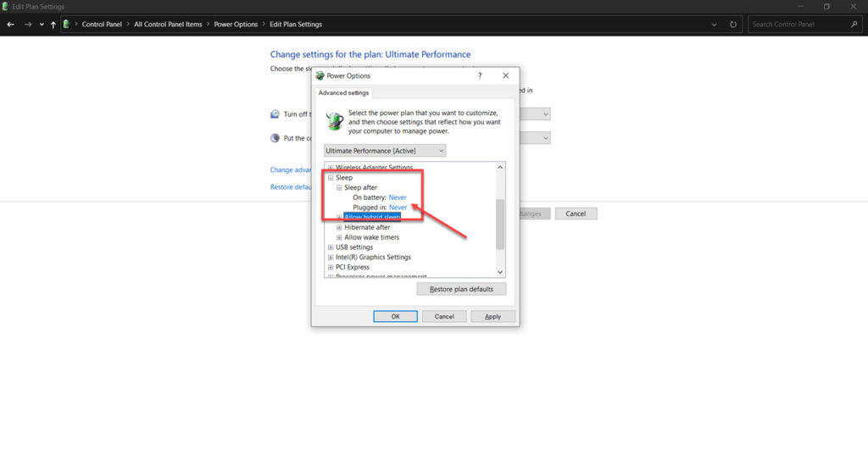Refresh the Control Panel page

tap(733, 25)
